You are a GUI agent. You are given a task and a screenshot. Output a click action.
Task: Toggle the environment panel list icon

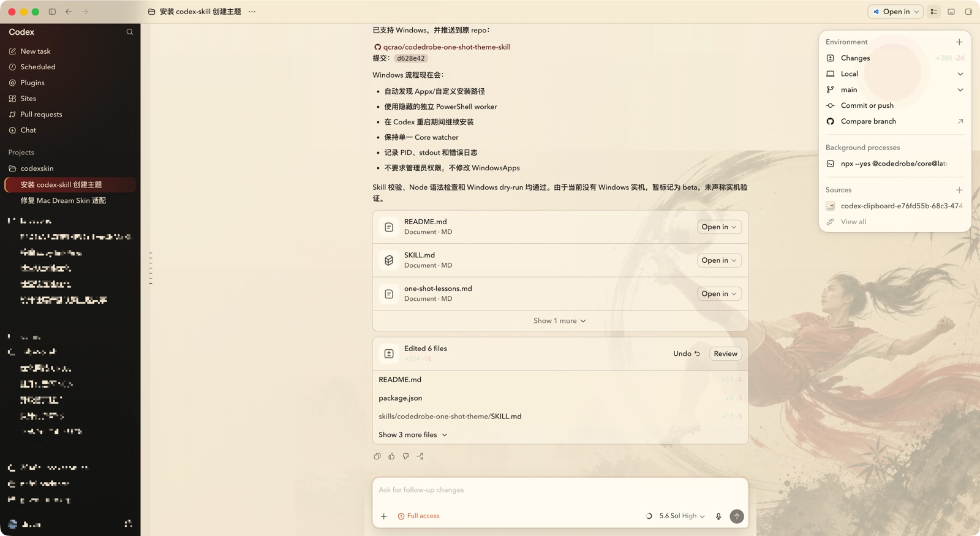tap(934, 12)
